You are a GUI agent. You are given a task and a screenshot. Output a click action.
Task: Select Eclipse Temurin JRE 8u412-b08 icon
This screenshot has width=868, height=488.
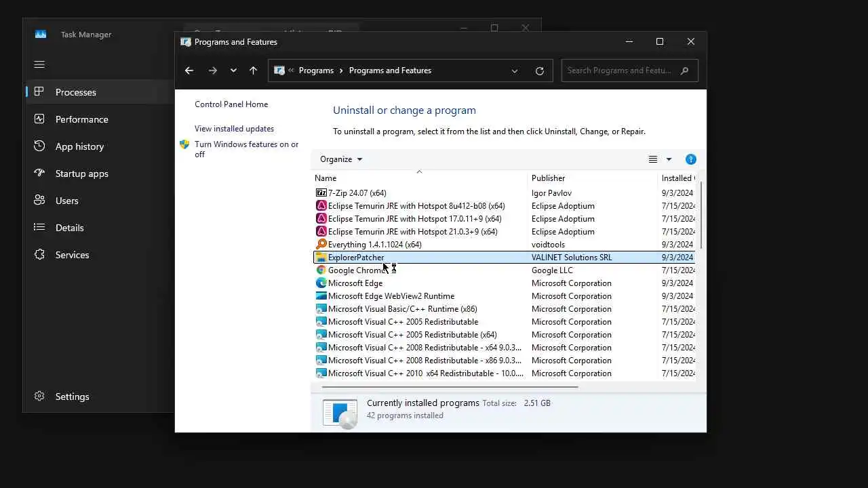[321, 206]
